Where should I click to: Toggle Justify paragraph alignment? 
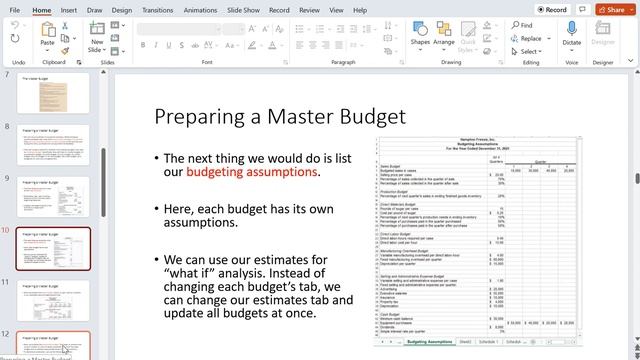click(339, 45)
